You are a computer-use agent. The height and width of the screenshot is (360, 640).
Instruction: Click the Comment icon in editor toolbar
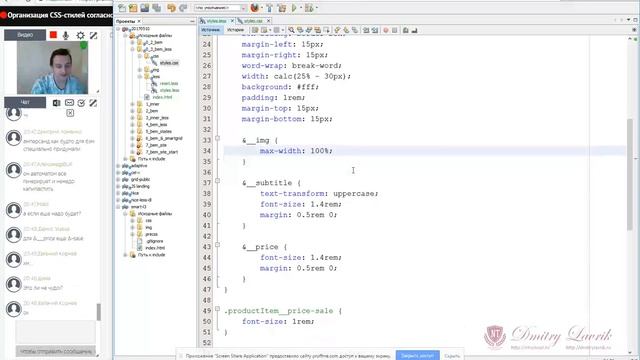click(x=406, y=30)
